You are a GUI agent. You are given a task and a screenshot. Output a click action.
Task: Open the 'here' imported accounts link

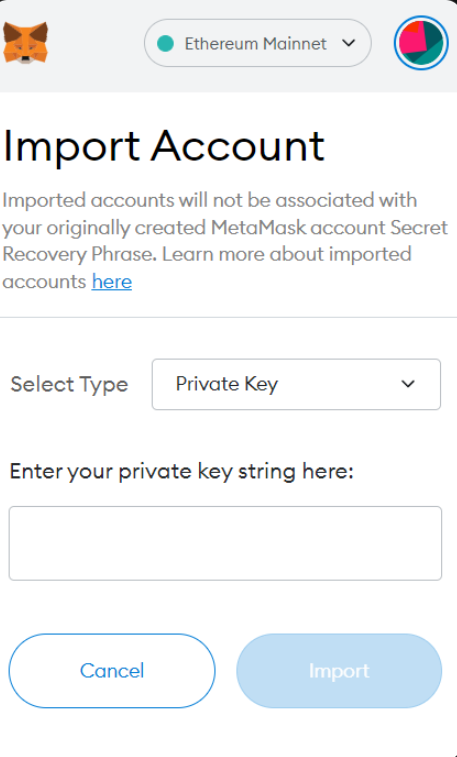coord(112,281)
